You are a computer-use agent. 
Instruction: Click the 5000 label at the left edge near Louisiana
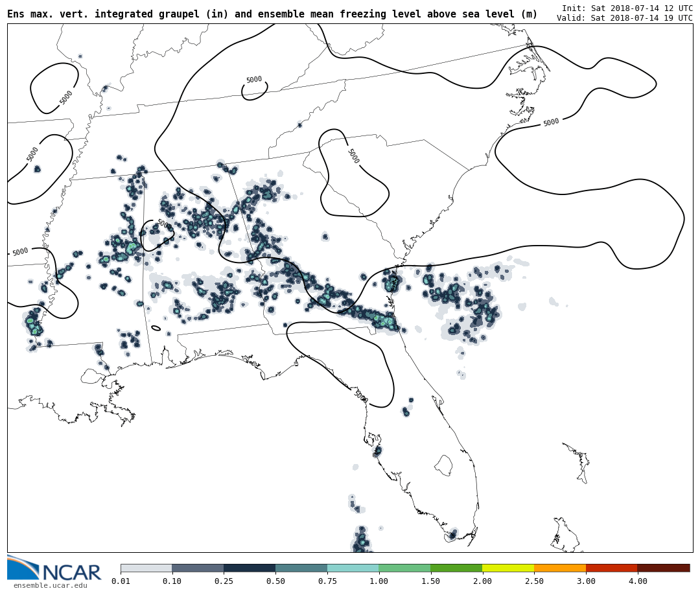tap(20, 252)
